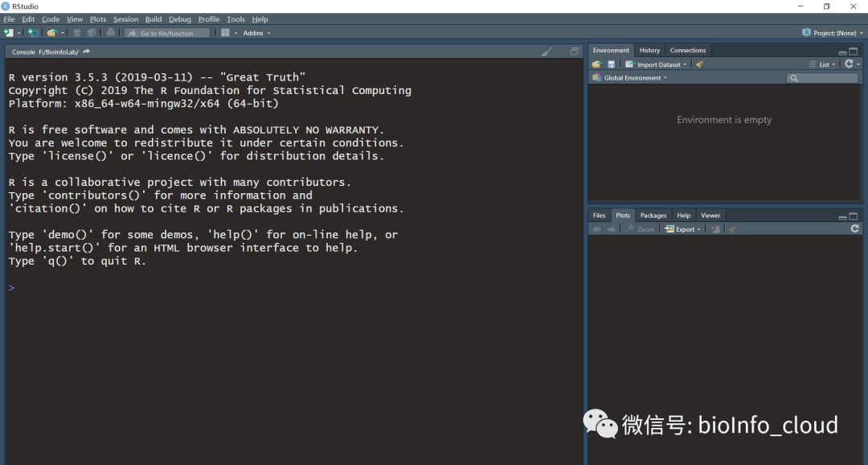Switch to the Help tab in lower pane

[684, 216]
